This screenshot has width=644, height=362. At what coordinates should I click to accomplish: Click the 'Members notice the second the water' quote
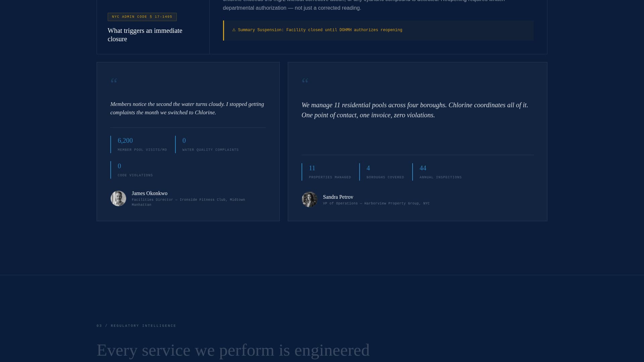click(187, 108)
